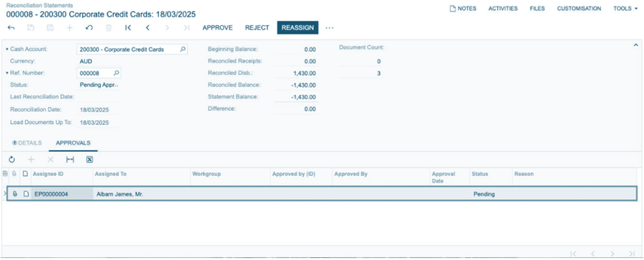Viewport: 644px width, 260px height.
Task: Refresh the approvals grid
Action: coord(12,159)
